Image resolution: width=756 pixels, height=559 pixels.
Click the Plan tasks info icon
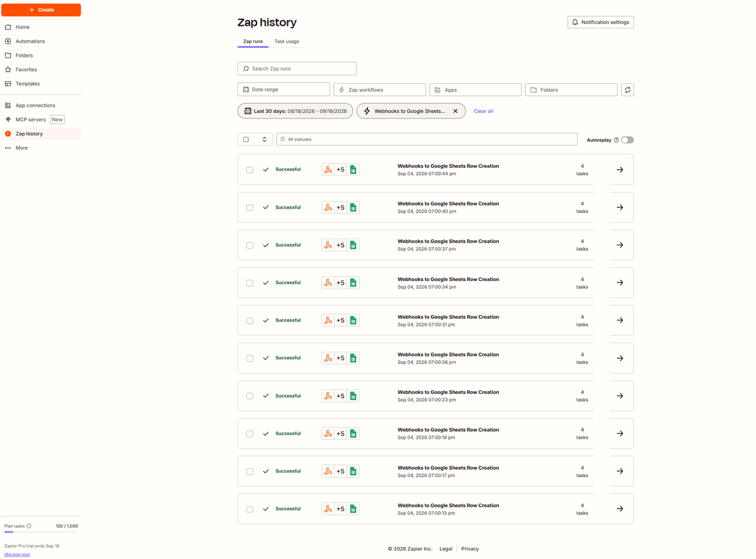[29, 526]
